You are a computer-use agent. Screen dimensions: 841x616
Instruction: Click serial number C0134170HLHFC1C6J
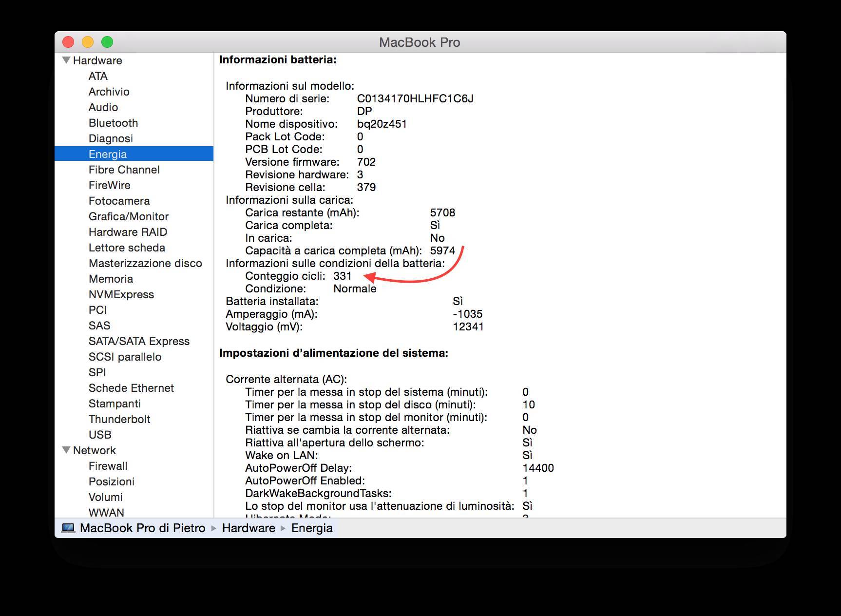(x=415, y=98)
